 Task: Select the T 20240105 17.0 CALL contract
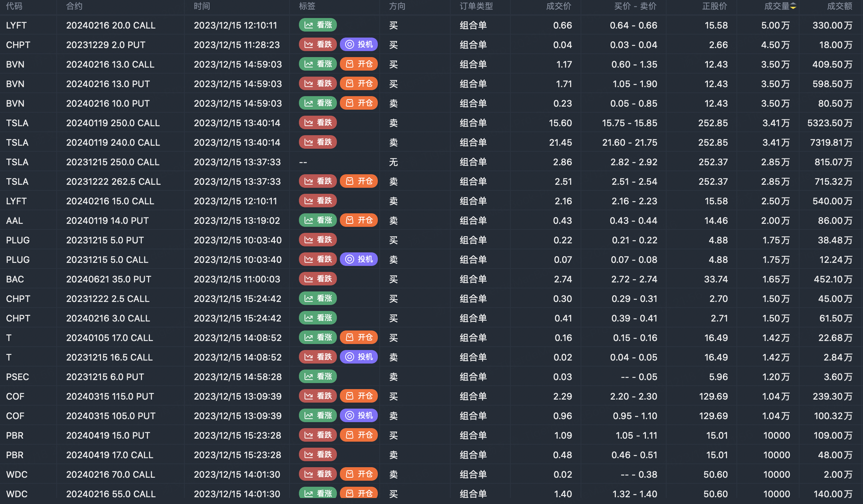pos(110,338)
